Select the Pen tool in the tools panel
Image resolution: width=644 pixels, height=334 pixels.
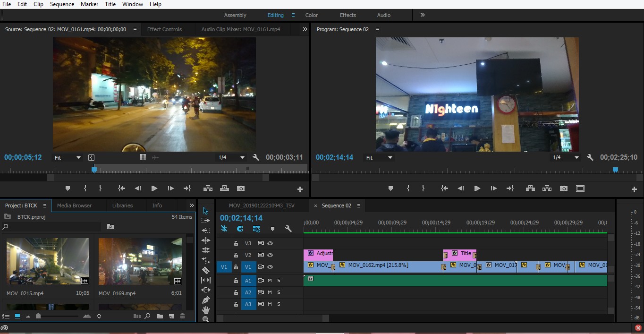pos(206,300)
